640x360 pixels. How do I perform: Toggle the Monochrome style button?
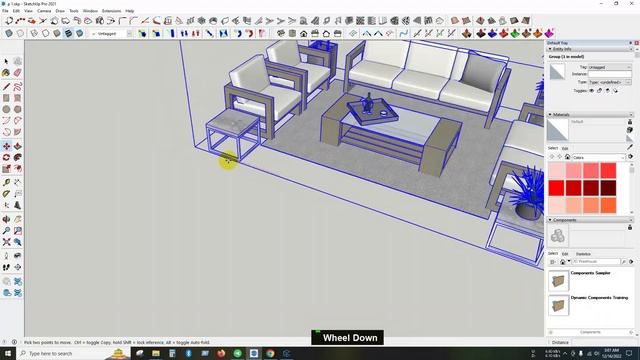pos(80,33)
